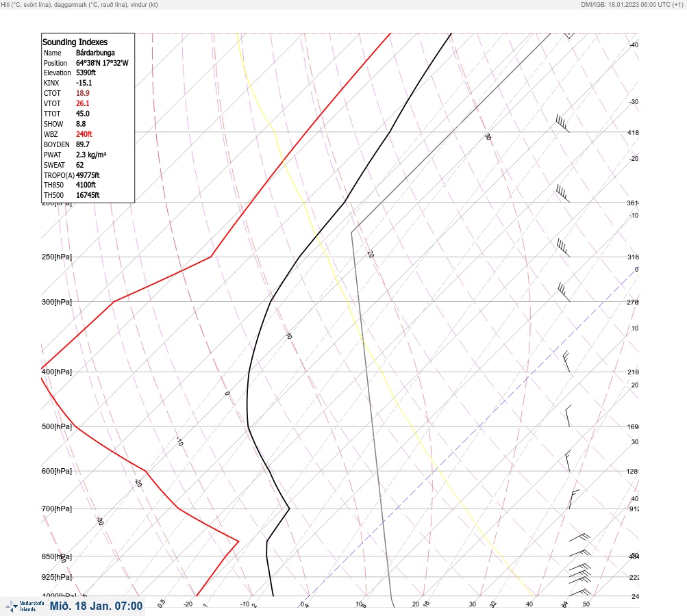Click the KINX value -15.1
The height and width of the screenshot is (616, 687).
(84, 83)
